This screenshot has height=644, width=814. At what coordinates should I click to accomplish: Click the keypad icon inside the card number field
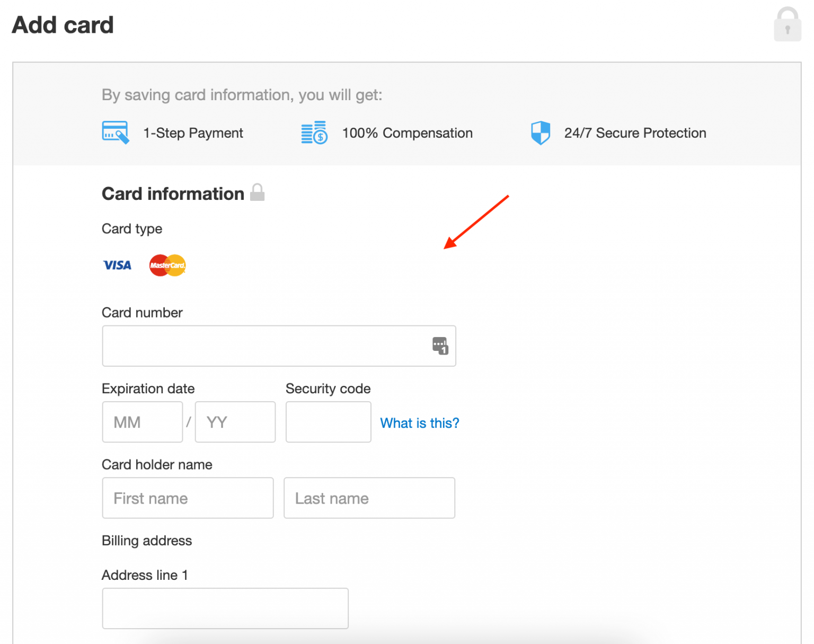pos(439,346)
